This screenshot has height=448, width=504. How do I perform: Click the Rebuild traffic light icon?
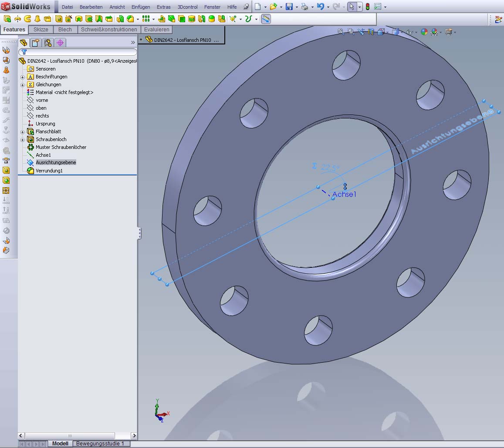tap(367, 7)
